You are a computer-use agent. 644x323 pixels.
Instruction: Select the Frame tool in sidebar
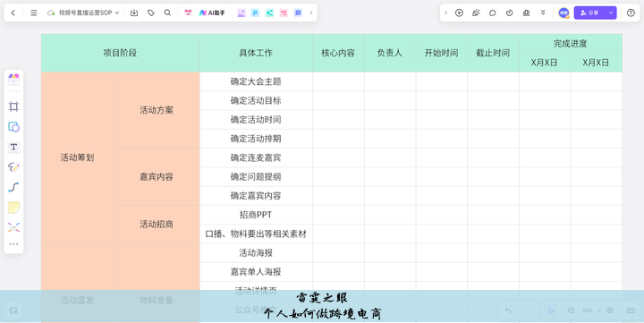pos(13,106)
